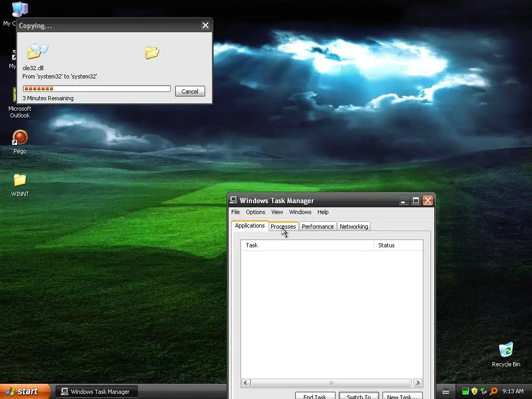Switch to the Networking tab
The width and height of the screenshot is (532, 399).
354,227
